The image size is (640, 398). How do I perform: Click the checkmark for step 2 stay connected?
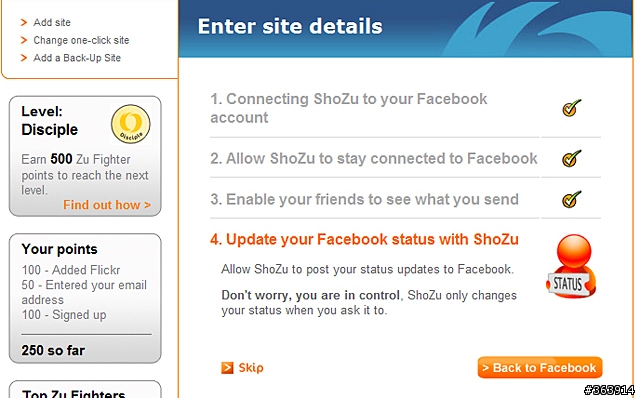tap(571, 158)
